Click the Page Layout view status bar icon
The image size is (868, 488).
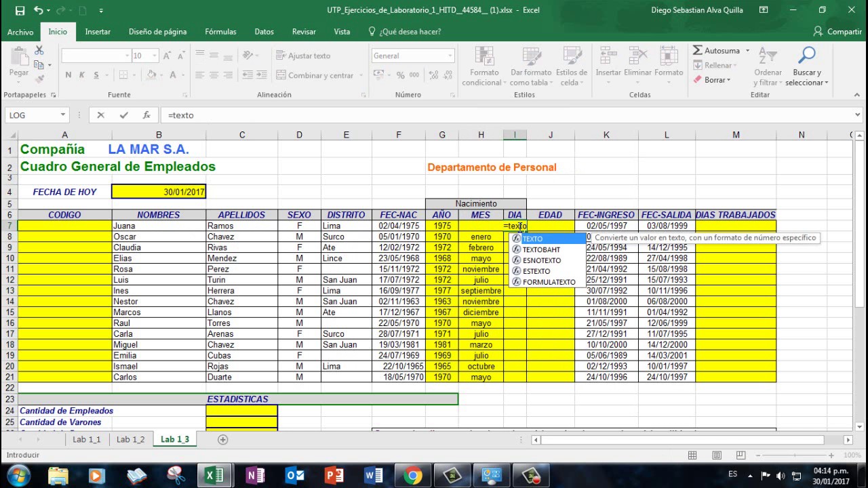[717, 455]
